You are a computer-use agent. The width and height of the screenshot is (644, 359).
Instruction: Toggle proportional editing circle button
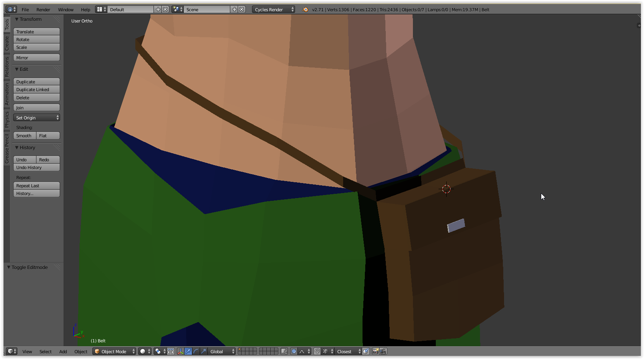[x=294, y=351]
